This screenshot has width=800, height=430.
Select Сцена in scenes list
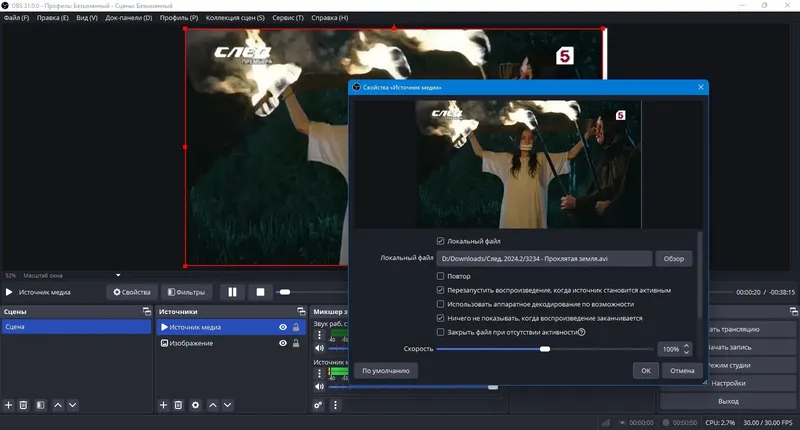(x=77, y=327)
